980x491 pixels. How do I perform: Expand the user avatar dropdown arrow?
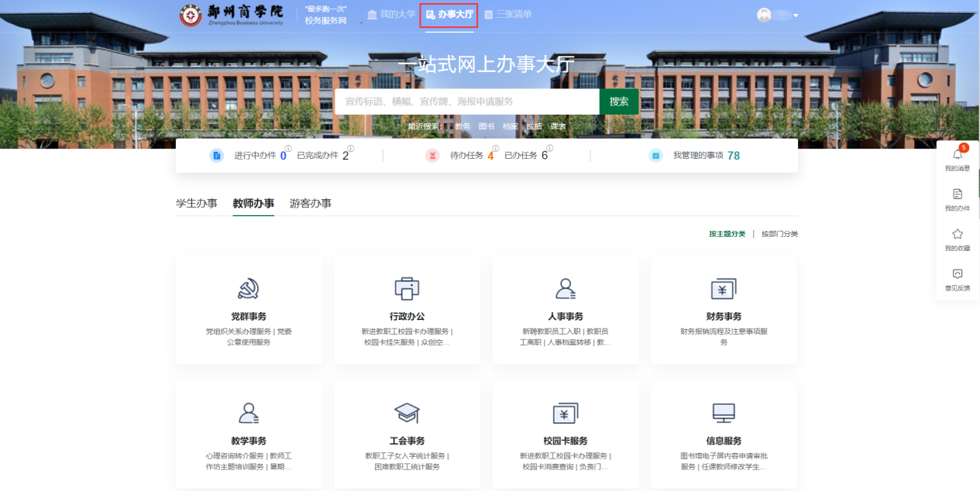796,15
